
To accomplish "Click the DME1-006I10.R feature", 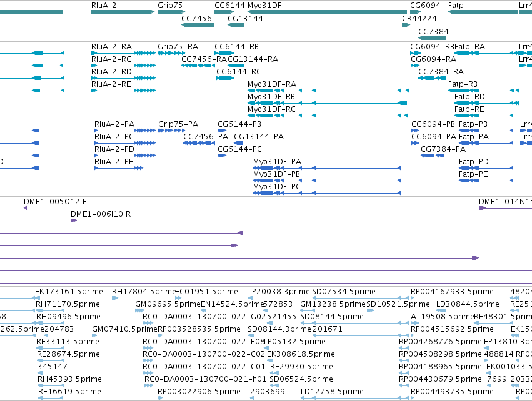I will coord(74,220).
